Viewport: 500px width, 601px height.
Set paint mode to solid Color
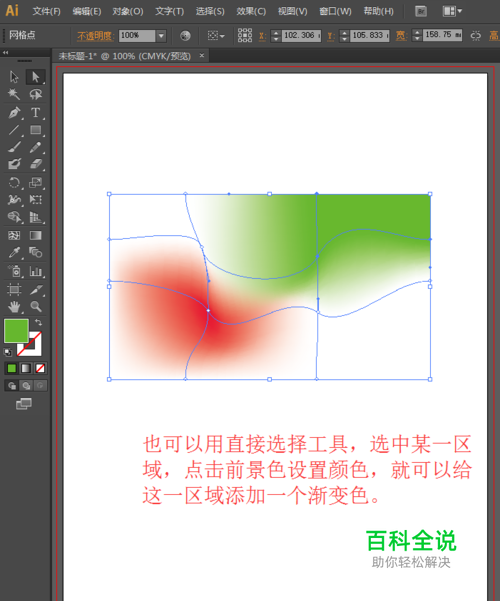coord(12,368)
